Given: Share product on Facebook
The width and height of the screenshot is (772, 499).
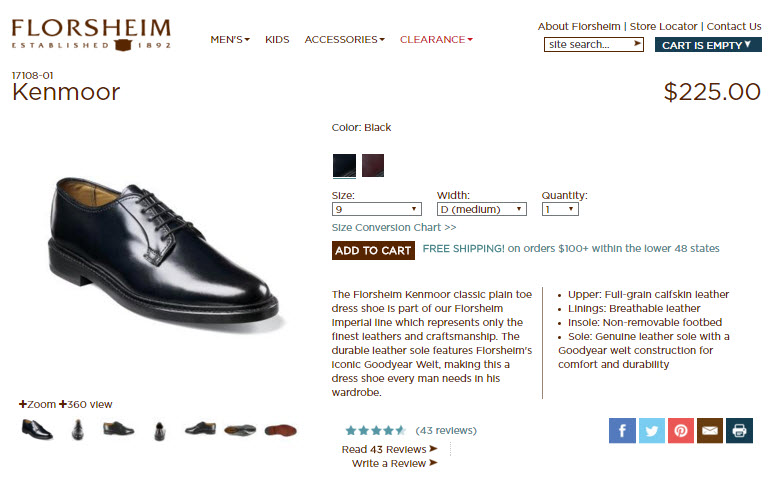Looking at the screenshot, I should tap(622, 431).
